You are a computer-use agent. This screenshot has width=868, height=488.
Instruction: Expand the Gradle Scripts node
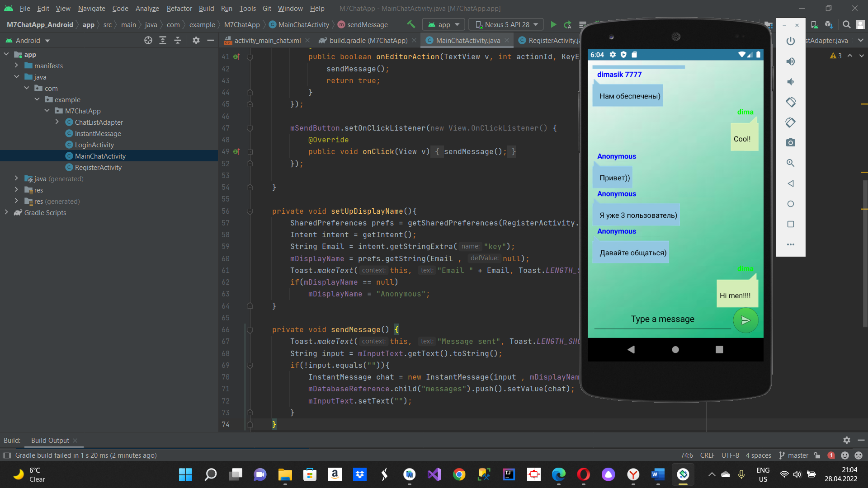6,212
